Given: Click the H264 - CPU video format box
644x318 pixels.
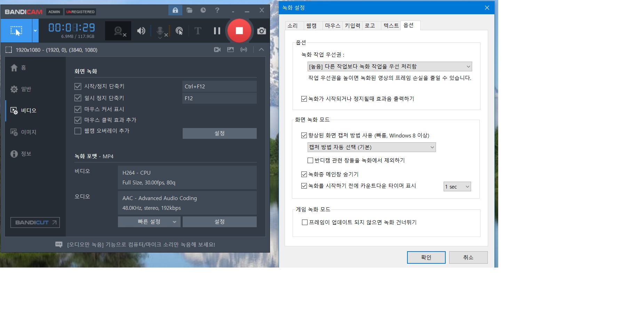Looking at the screenshot, I should (187, 177).
